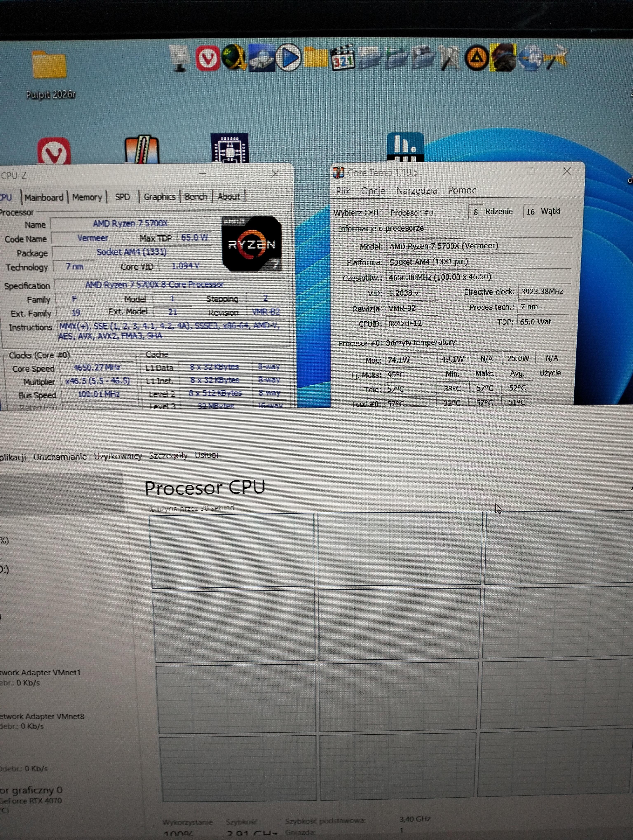Image resolution: width=633 pixels, height=840 pixels.
Task: Select the Bench tab in CPU-Z
Action: coord(196,197)
